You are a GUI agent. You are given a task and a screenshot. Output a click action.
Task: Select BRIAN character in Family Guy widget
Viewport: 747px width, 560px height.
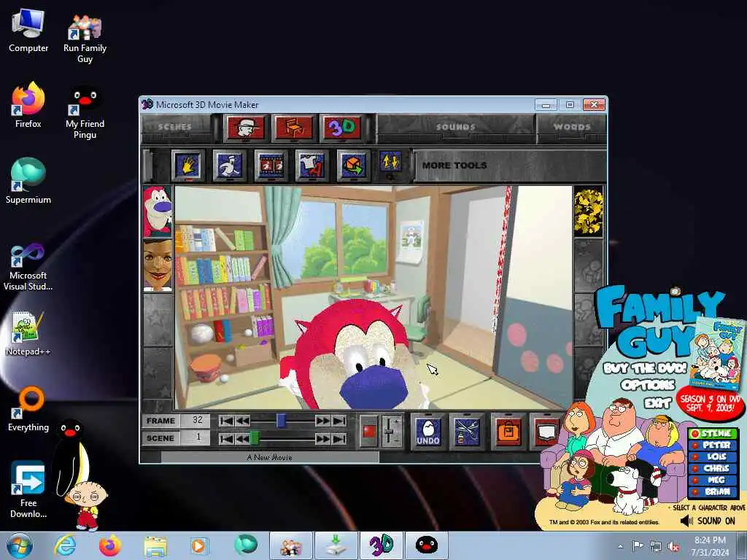[x=713, y=492]
